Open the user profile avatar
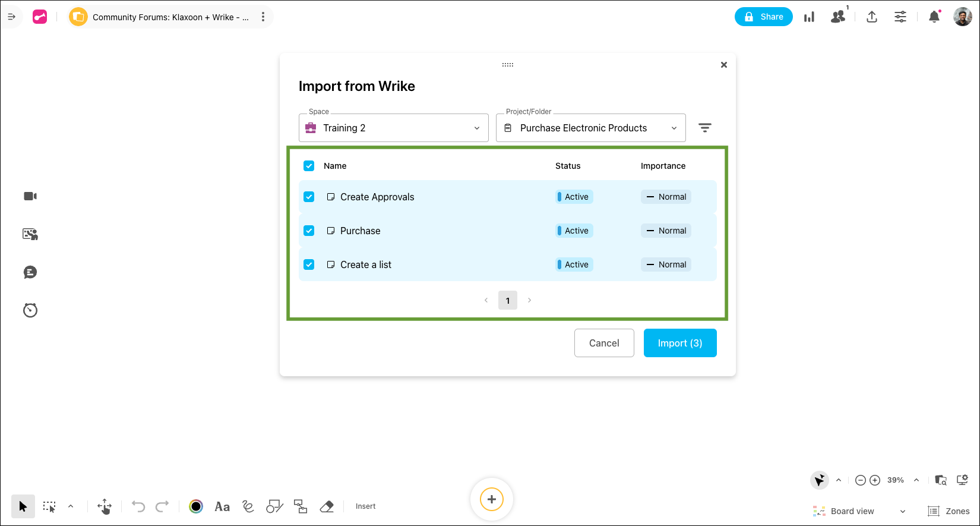Image resolution: width=980 pixels, height=526 pixels. [x=963, y=17]
